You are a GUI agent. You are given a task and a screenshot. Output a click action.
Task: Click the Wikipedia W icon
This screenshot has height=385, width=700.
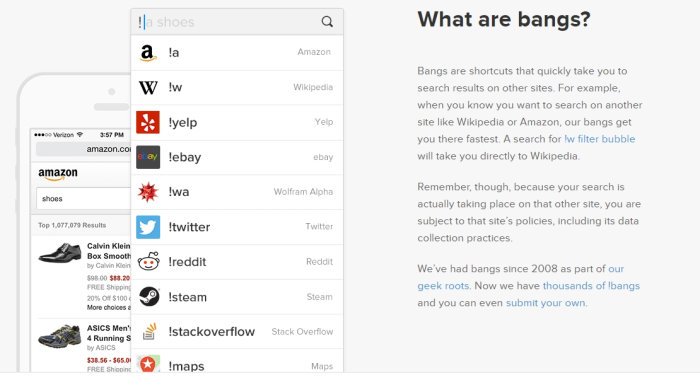coord(148,88)
